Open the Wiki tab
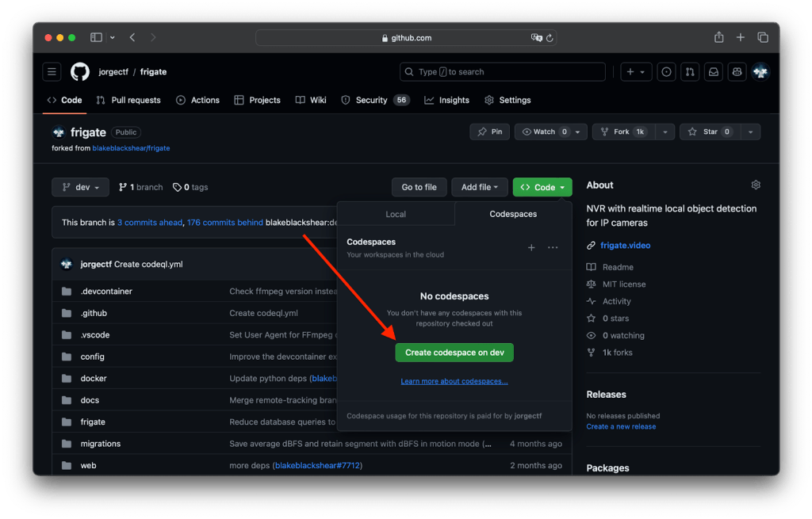 click(311, 101)
